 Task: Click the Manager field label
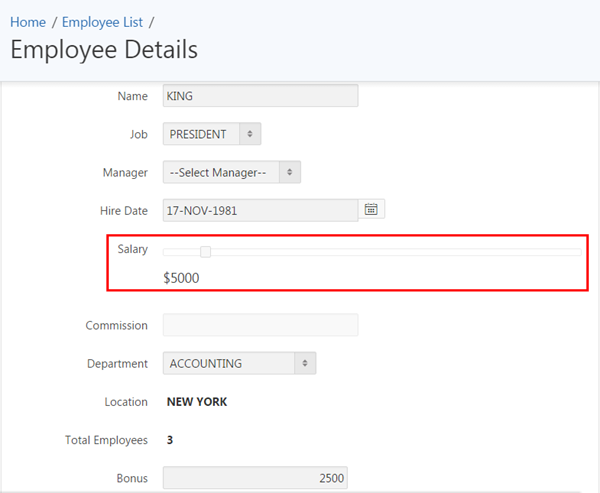click(x=125, y=172)
